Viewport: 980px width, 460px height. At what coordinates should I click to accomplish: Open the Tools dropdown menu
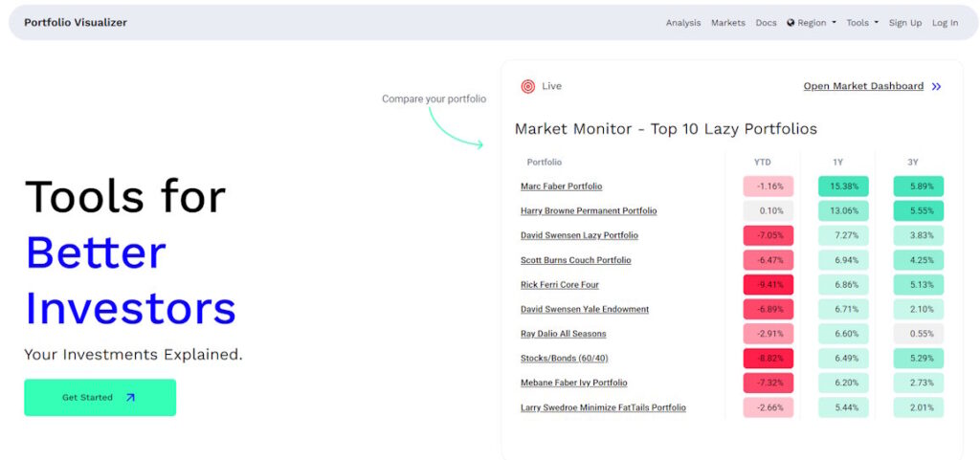click(861, 23)
